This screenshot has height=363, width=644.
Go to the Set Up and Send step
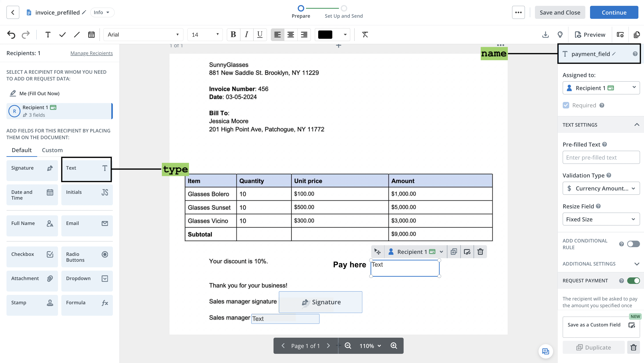point(344,12)
